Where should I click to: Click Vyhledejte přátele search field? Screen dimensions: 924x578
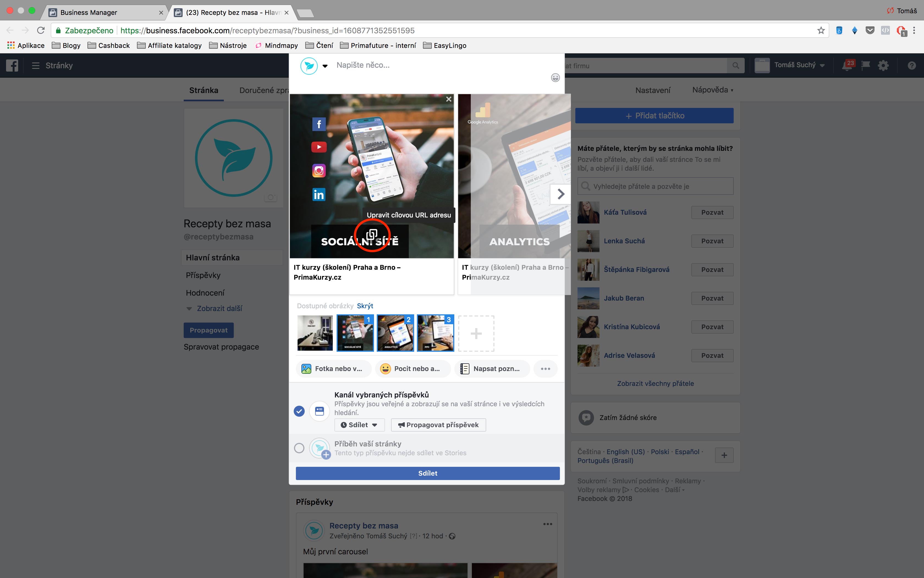(x=655, y=186)
